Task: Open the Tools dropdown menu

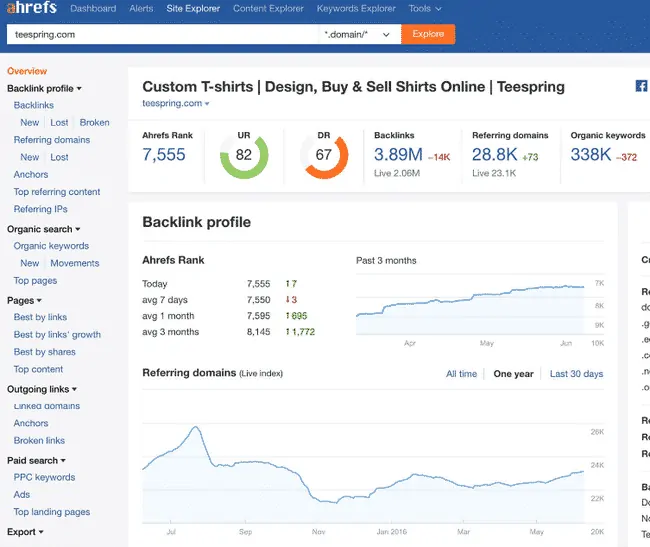Action: point(425,9)
